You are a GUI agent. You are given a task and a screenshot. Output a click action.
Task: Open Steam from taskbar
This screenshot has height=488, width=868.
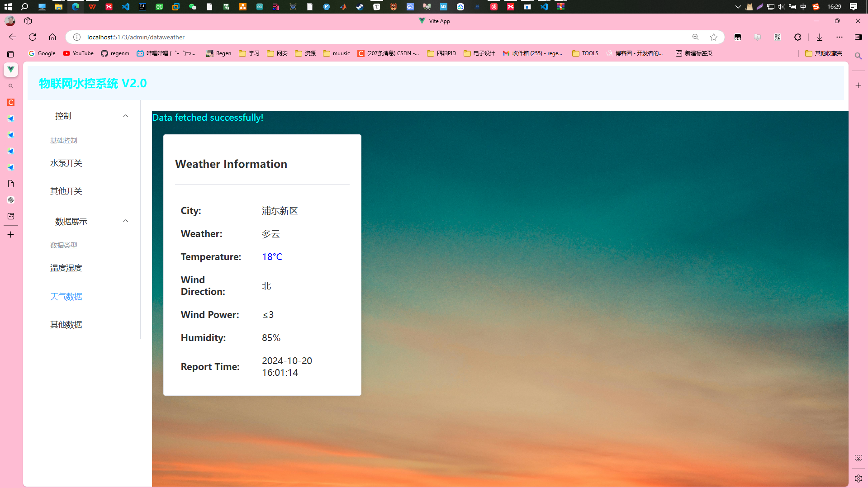click(360, 7)
